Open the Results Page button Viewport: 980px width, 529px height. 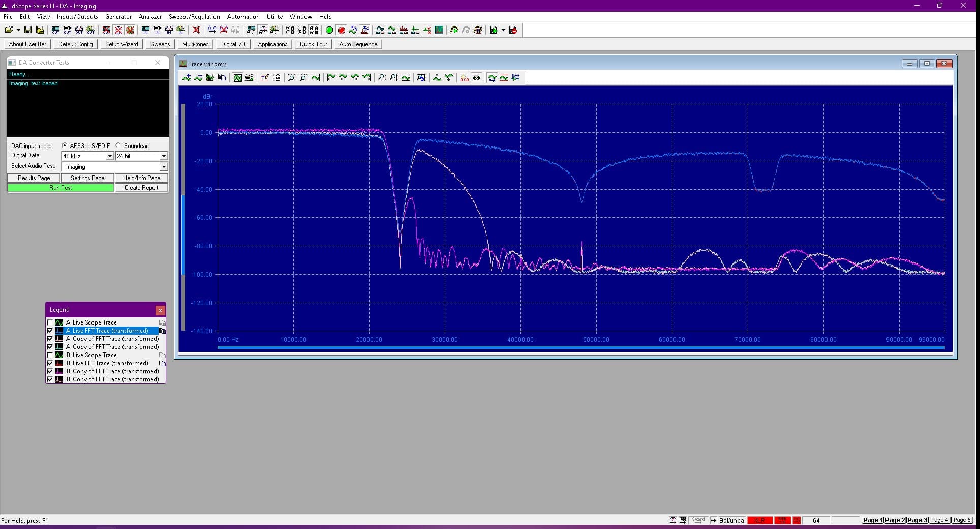pyautogui.click(x=34, y=178)
